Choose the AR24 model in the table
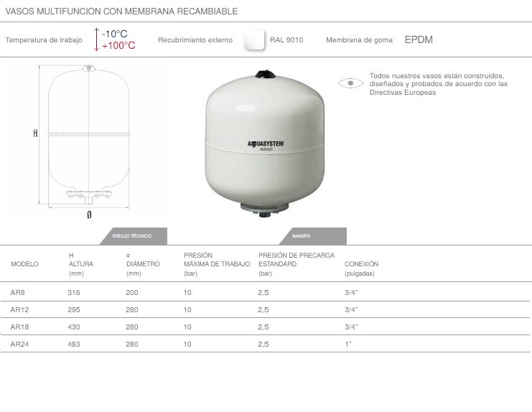 click(19, 344)
